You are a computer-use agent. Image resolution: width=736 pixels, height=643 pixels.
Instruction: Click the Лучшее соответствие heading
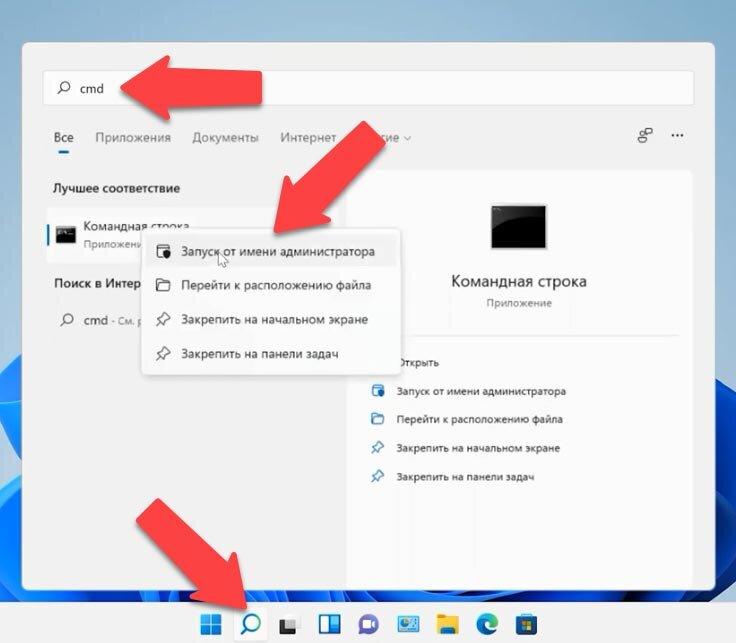tap(116, 188)
